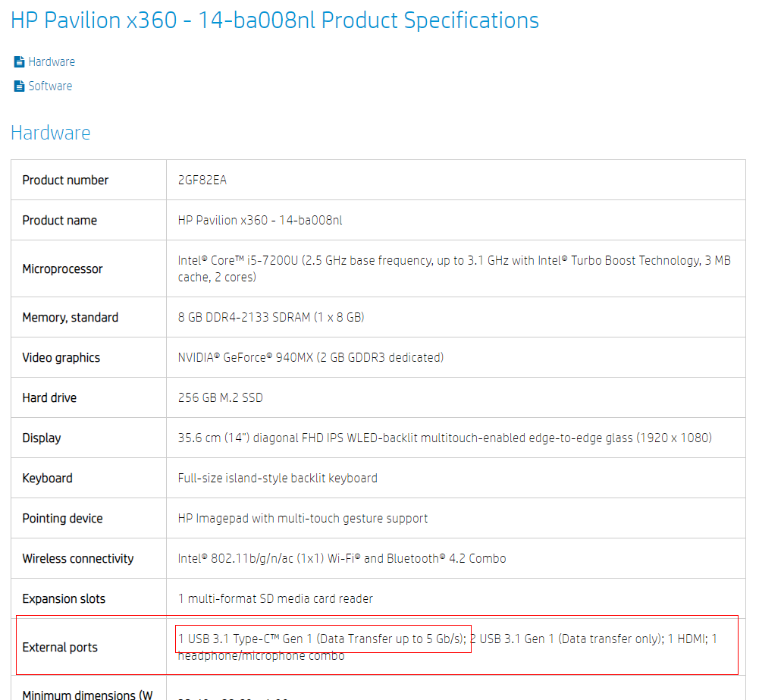Click the Wi-Fi and Bluetooth 4.2 Combo text
The height and width of the screenshot is (700, 759).
pyautogui.click(x=342, y=558)
